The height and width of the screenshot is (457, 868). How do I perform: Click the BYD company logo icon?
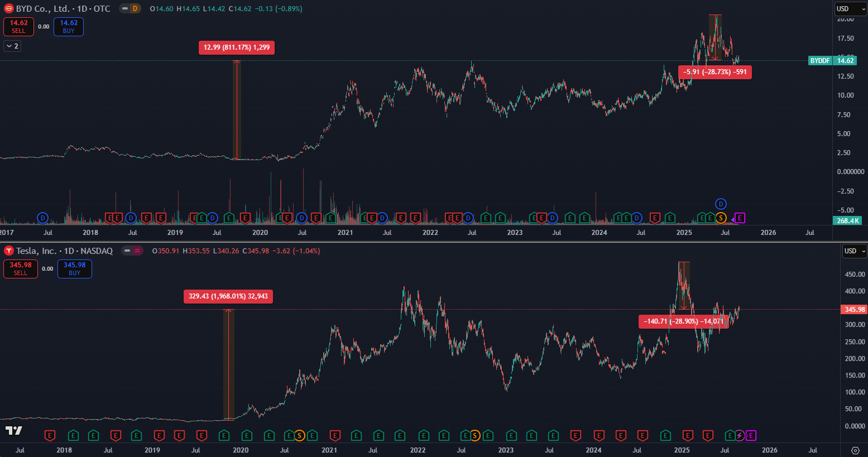(8, 9)
